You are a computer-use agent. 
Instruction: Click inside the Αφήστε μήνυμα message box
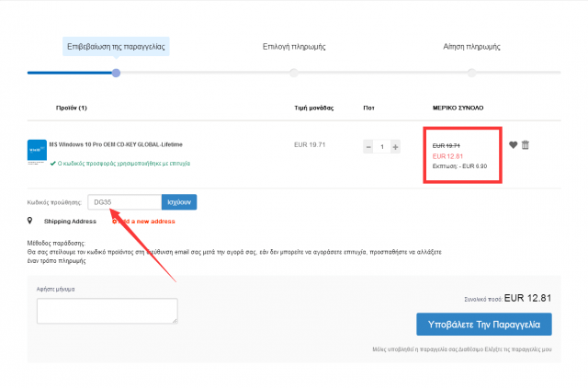point(107,310)
